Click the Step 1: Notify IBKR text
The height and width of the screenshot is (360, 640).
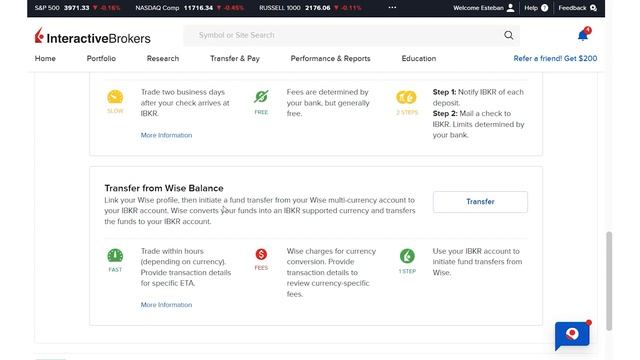click(478, 98)
